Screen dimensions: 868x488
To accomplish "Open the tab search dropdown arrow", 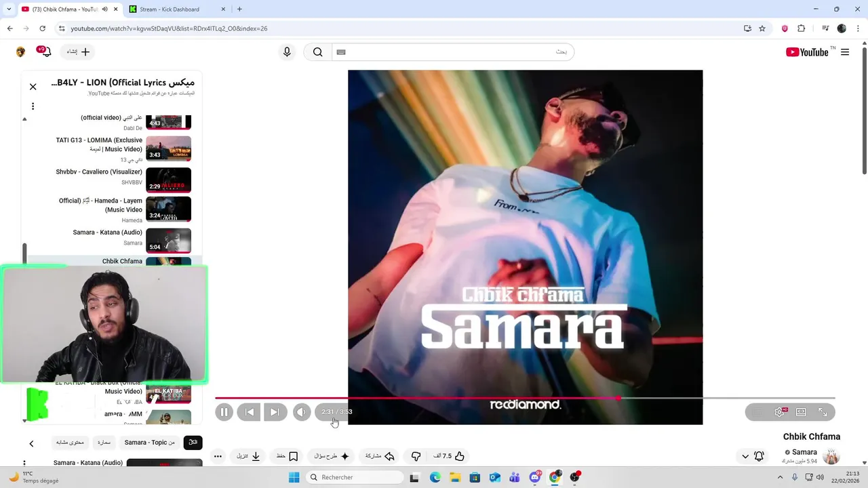I will pos(9,9).
